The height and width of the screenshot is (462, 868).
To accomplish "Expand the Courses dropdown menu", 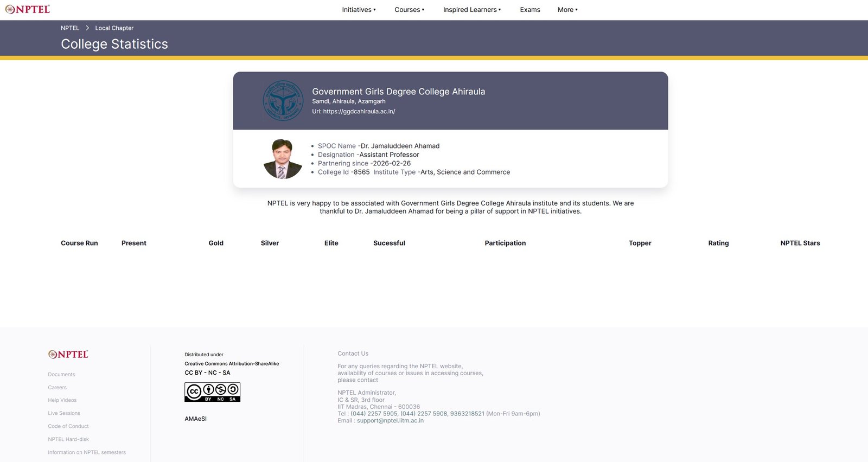I will pos(409,10).
